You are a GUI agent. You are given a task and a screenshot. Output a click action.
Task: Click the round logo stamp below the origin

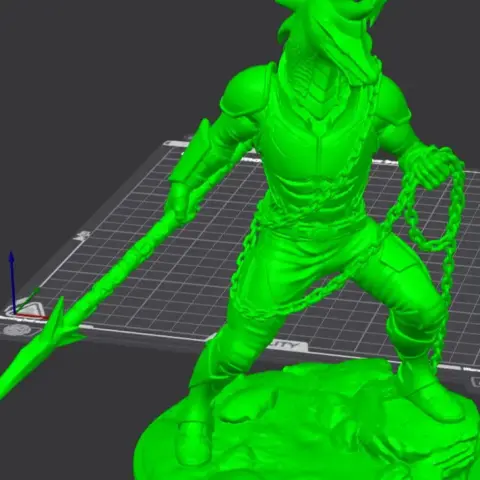(17, 330)
